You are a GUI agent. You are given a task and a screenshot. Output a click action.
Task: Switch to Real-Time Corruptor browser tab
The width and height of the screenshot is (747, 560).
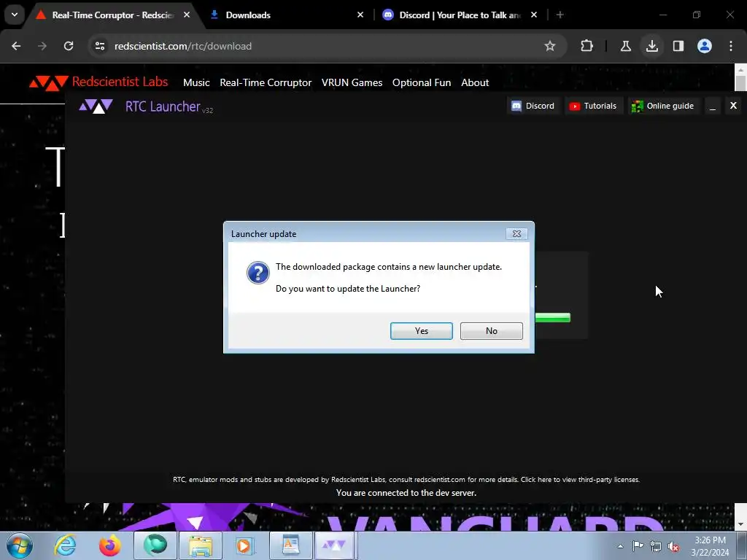113,15
